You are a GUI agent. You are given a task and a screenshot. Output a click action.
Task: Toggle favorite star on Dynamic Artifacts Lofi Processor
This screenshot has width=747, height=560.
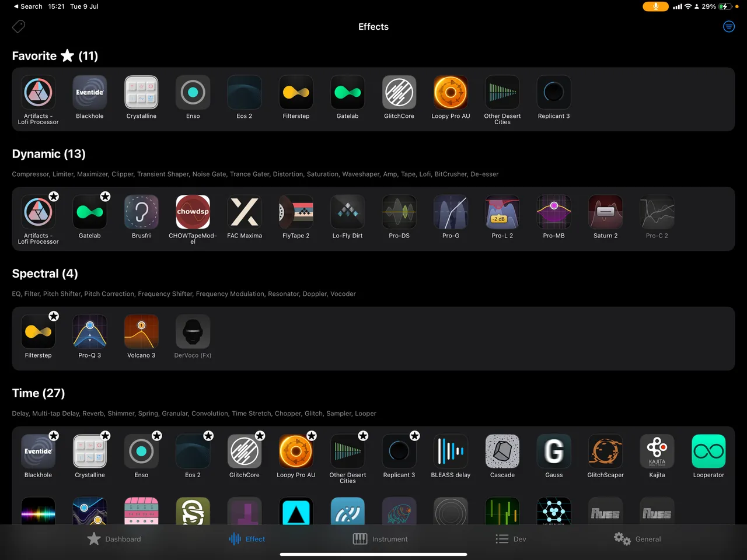tap(54, 197)
